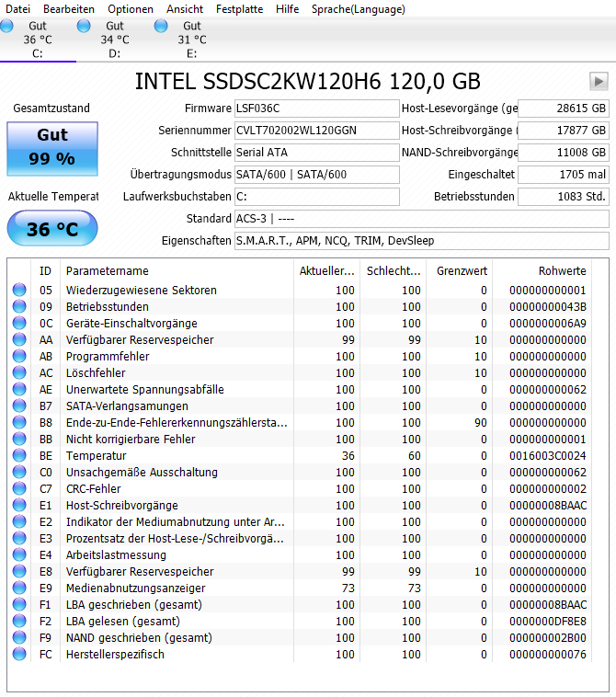Viewport: 616px width, 697px height.
Task: Click status icon of Ende-zu-Ende-Fehlererkennung row
Action: (19, 422)
